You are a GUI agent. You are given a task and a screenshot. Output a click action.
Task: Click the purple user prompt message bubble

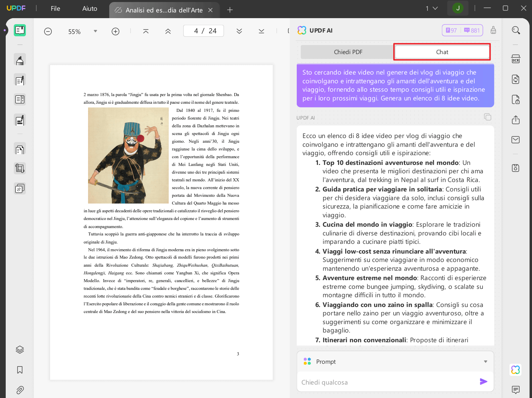click(x=395, y=85)
